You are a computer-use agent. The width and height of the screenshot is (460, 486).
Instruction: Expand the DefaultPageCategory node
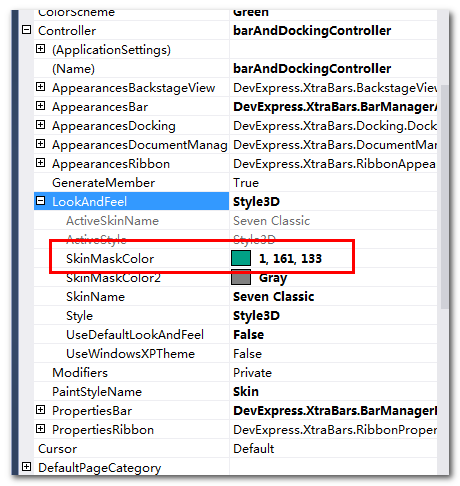coord(27,467)
